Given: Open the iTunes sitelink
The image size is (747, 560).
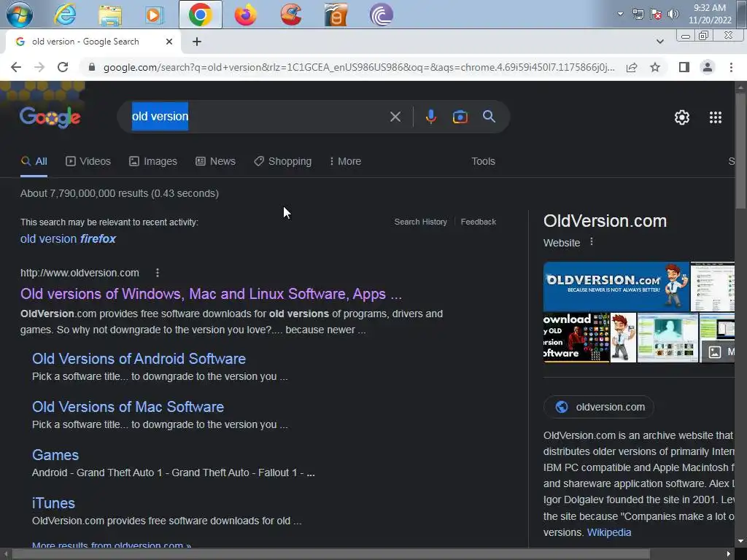Looking at the screenshot, I should pos(53,503).
